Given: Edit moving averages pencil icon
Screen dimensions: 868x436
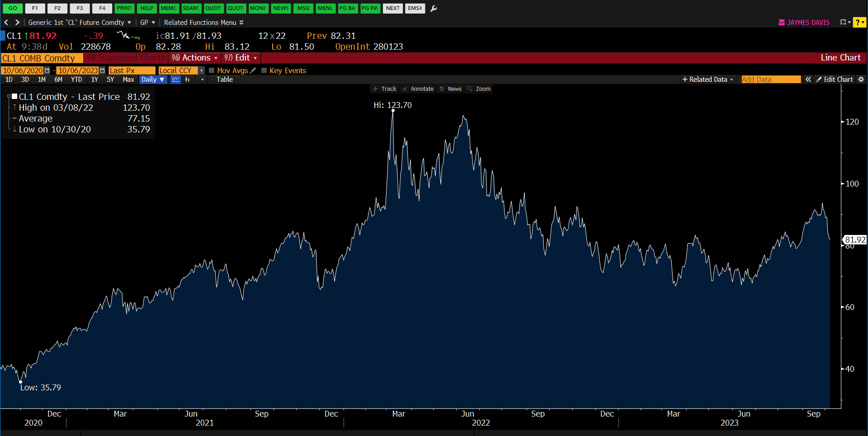Looking at the screenshot, I should (253, 70).
